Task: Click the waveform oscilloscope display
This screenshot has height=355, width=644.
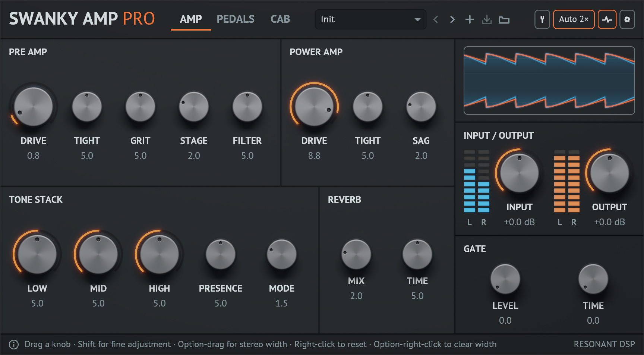Action: point(549,81)
